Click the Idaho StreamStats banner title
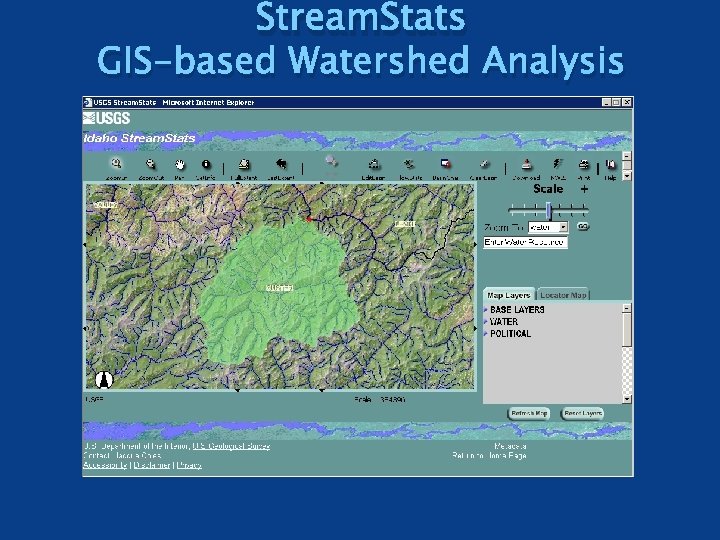This screenshot has height=540, width=720. point(140,138)
